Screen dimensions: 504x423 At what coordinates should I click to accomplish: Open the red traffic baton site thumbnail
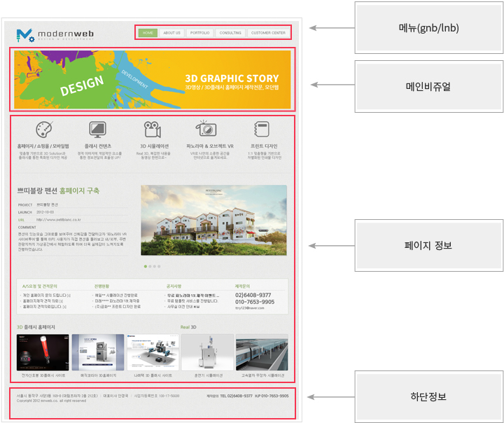click(x=43, y=352)
